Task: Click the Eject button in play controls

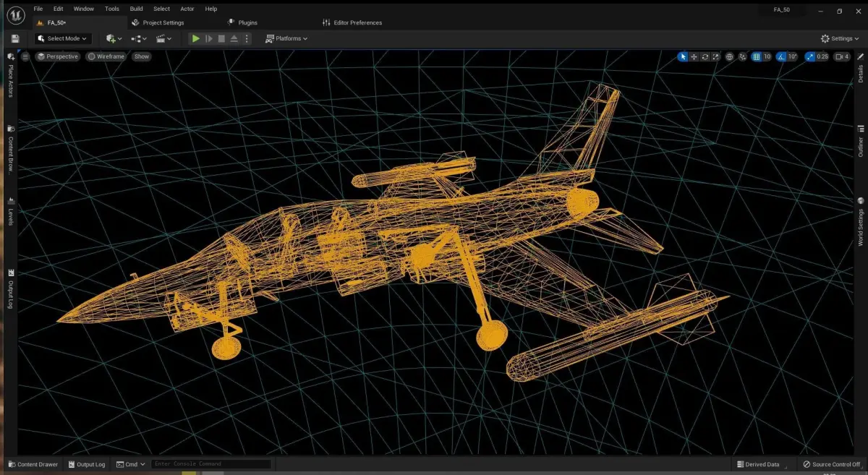Action: pos(234,38)
